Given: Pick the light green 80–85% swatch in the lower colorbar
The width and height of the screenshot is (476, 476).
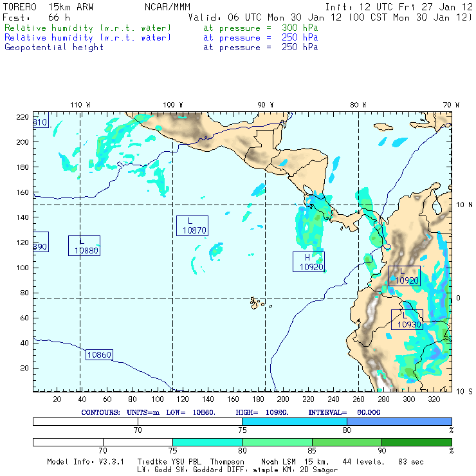Looking at the screenshot, I should click(277, 442).
